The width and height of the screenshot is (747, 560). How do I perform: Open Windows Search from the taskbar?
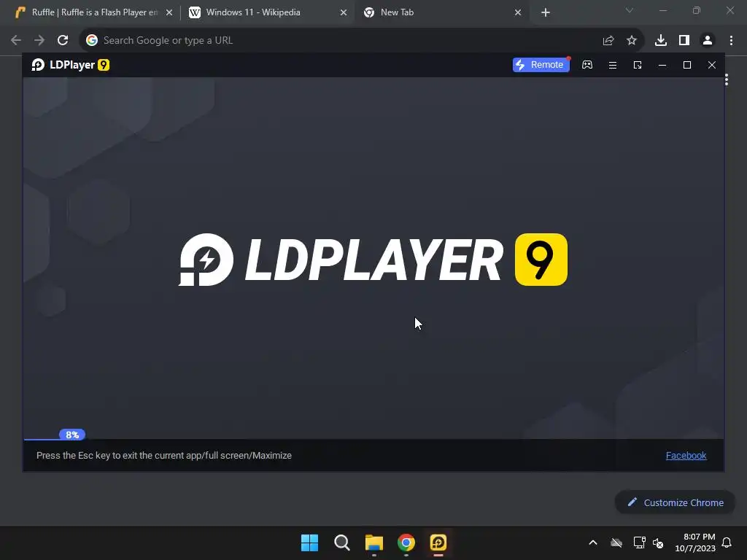pos(341,542)
